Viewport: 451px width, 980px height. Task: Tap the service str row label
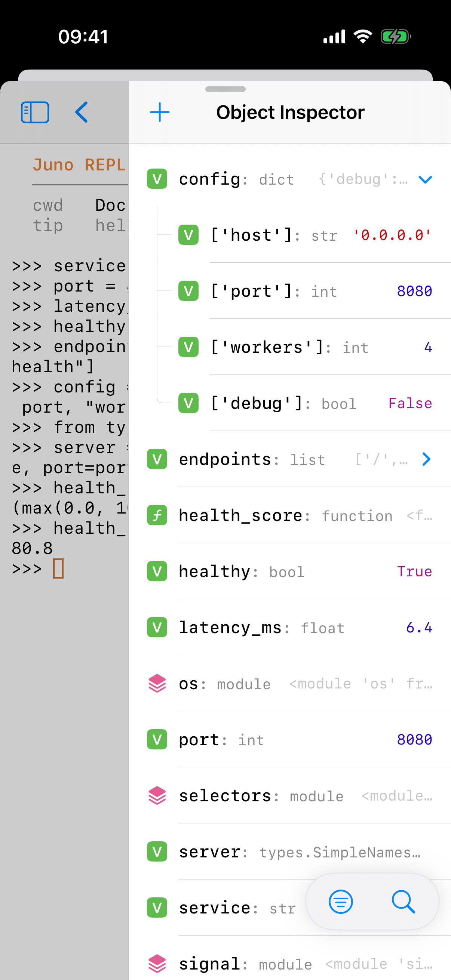point(237,908)
